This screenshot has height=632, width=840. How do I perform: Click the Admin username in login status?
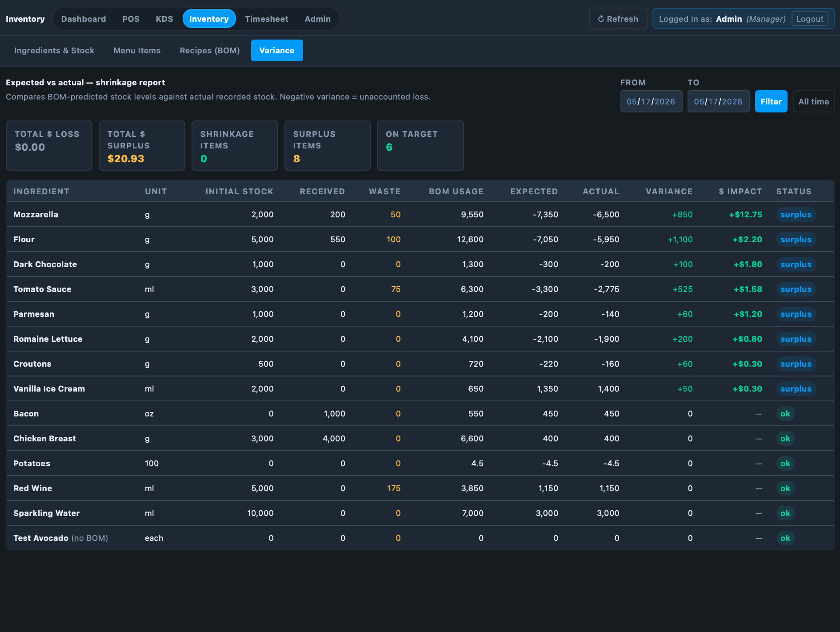[x=729, y=19]
